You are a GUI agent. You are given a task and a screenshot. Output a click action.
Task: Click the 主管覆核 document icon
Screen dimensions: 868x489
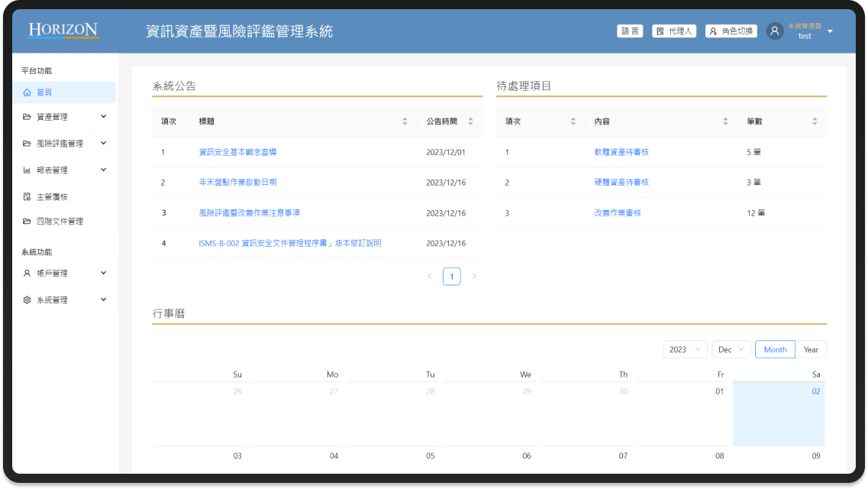click(x=27, y=196)
